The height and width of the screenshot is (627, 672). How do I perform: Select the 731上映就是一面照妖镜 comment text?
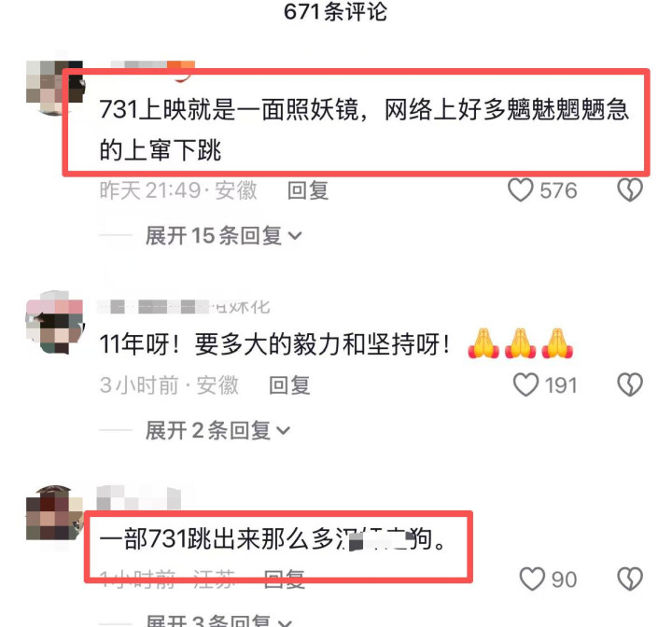(364, 130)
